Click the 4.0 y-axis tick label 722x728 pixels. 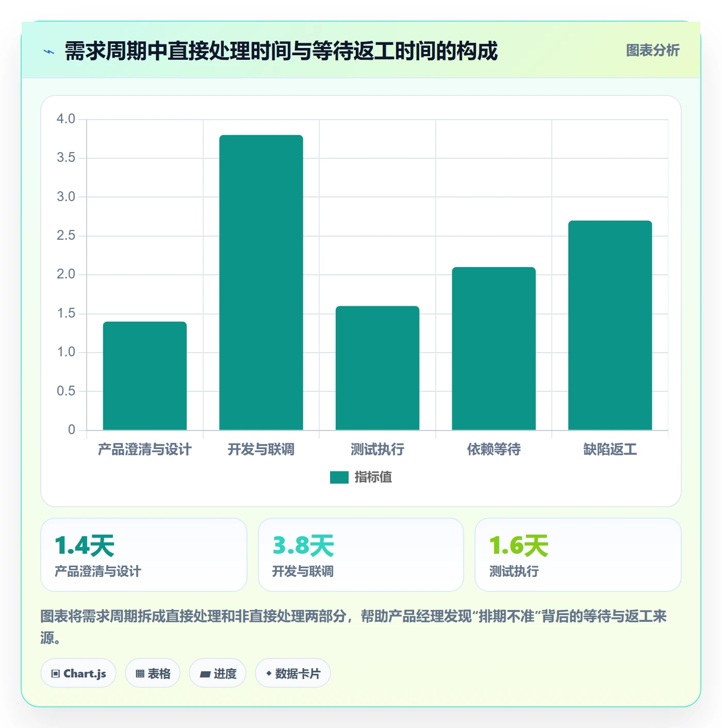[66, 119]
